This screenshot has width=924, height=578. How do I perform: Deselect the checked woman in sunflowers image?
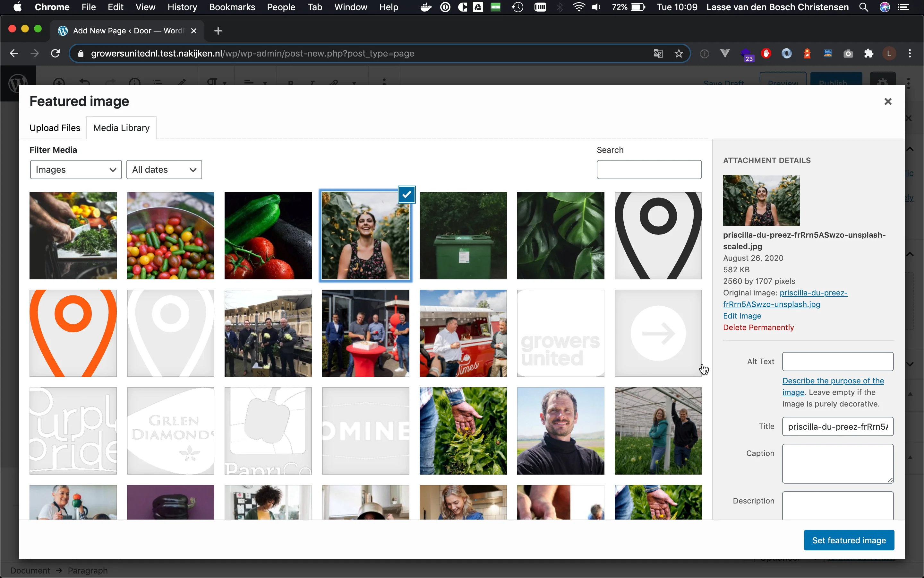[x=406, y=195]
